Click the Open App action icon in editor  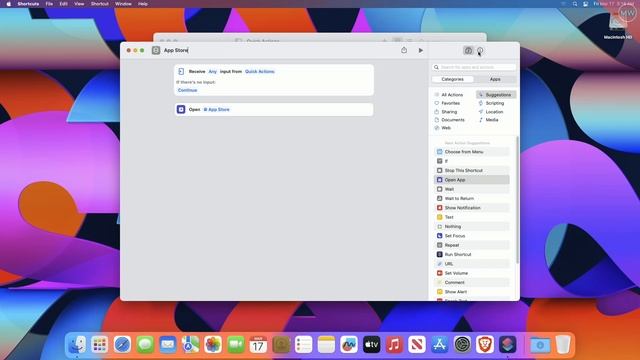[x=181, y=109]
